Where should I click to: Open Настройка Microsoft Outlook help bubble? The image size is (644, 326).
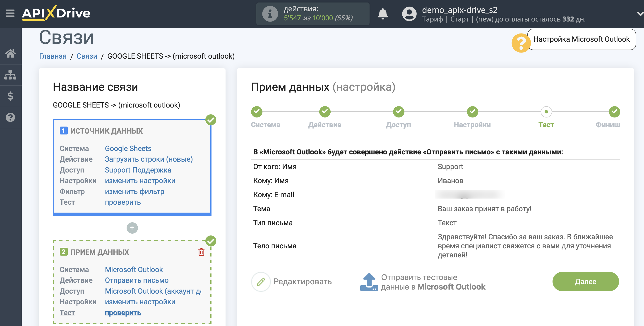click(581, 39)
